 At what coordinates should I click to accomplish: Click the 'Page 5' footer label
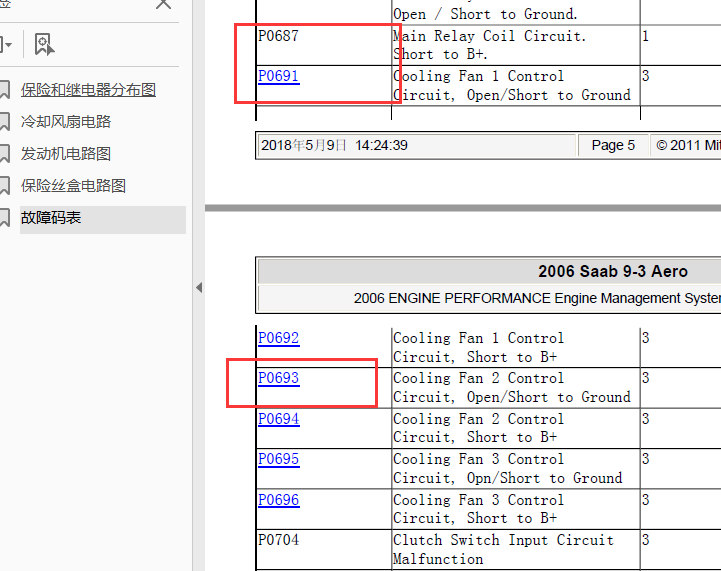[613, 145]
